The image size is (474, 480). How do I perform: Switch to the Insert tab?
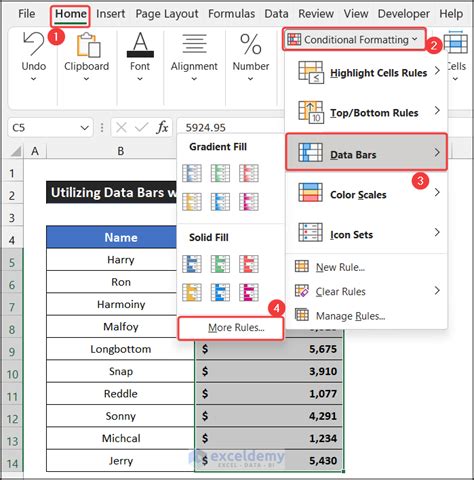(110, 14)
